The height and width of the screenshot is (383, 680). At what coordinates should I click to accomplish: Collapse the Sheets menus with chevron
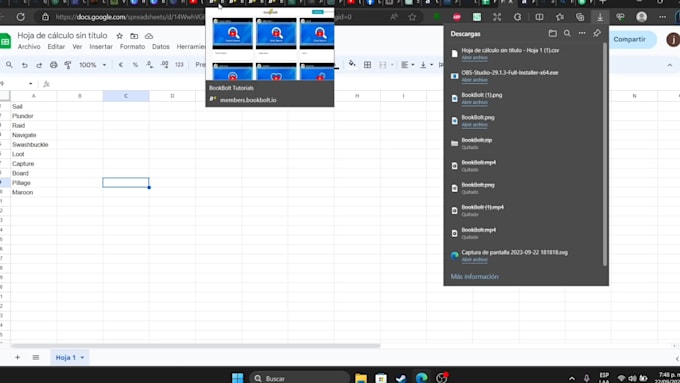670,65
